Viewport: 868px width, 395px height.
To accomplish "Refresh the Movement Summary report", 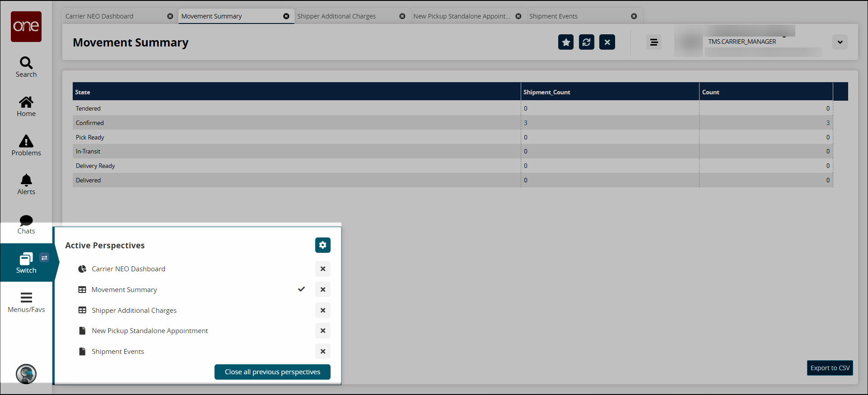I will (x=587, y=42).
